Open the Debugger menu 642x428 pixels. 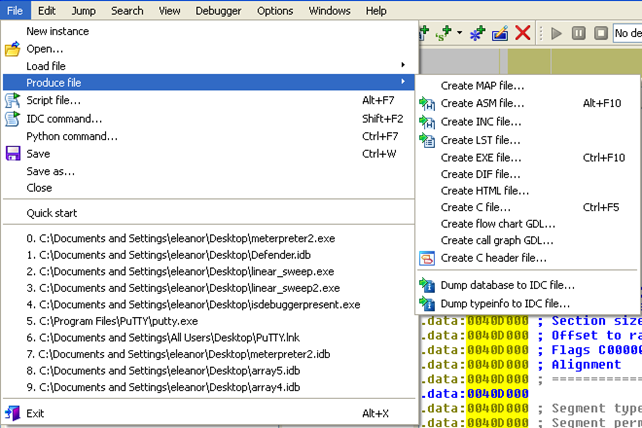pyautogui.click(x=218, y=10)
